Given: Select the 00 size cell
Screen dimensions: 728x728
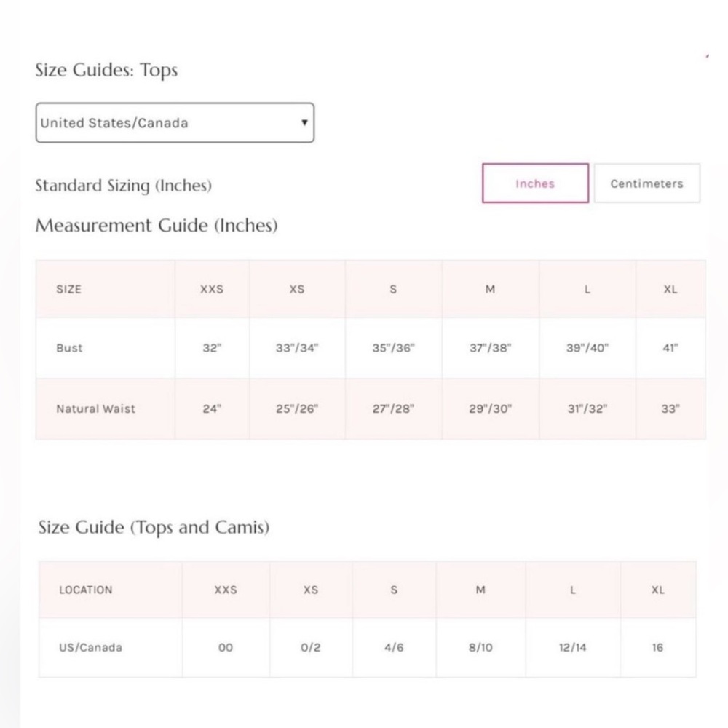Looking at the screenshot, I should (x=226, y=647).
